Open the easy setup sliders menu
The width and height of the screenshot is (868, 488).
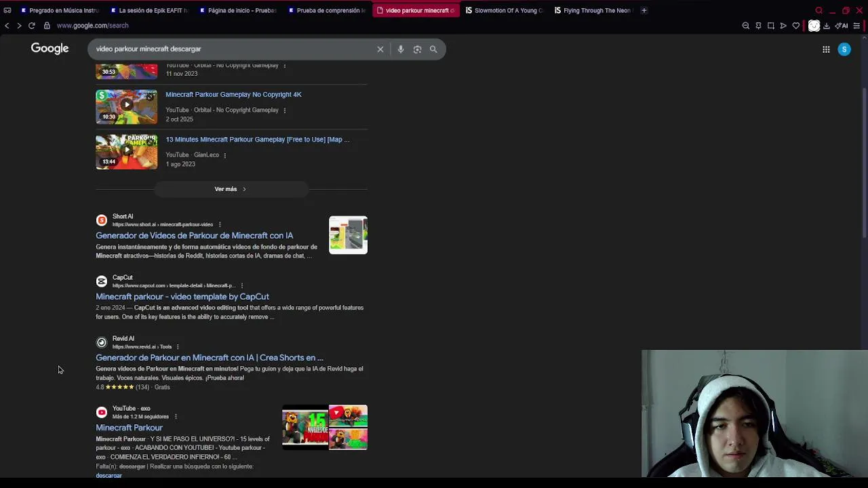coord(856,26)
